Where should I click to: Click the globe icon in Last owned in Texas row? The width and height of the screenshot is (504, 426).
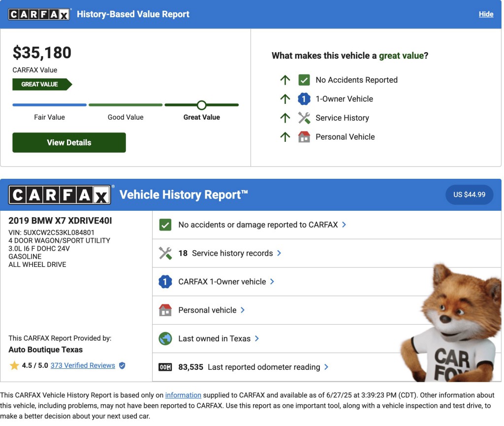point(165,338)
